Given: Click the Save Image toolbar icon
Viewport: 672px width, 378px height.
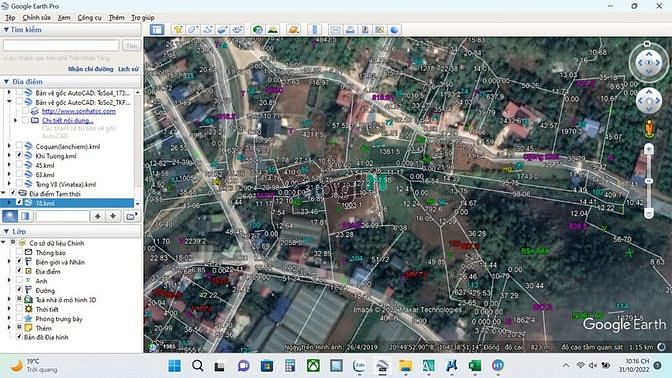Looking at the screenshot, I should click(x=365, y=30).
